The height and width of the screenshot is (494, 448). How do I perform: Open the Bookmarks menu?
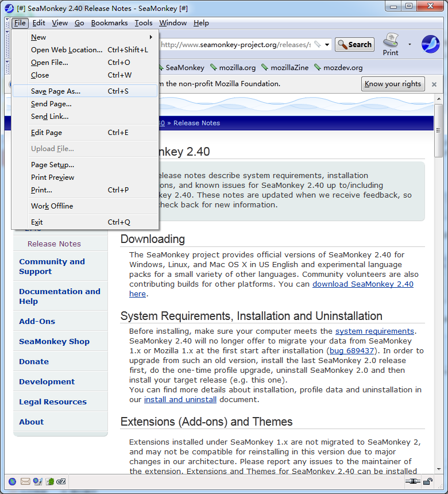pos(109,23)
